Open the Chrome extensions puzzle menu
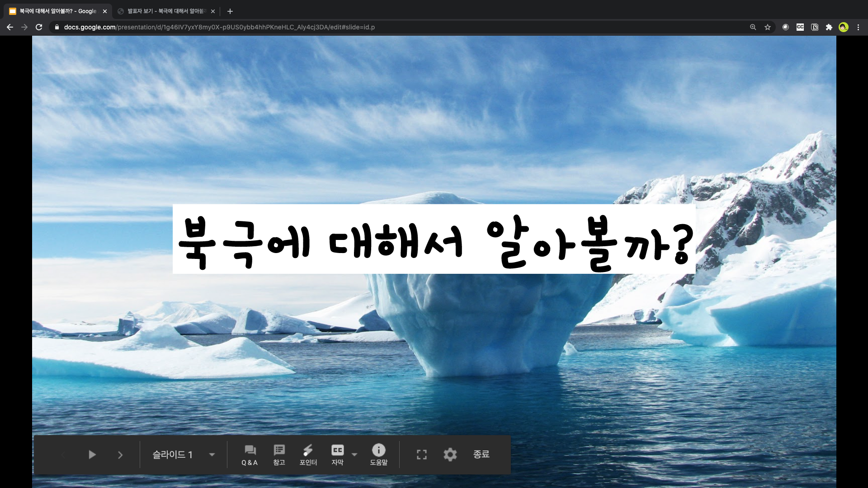Viewport: 868px width, 488px height. coord(829,27)
